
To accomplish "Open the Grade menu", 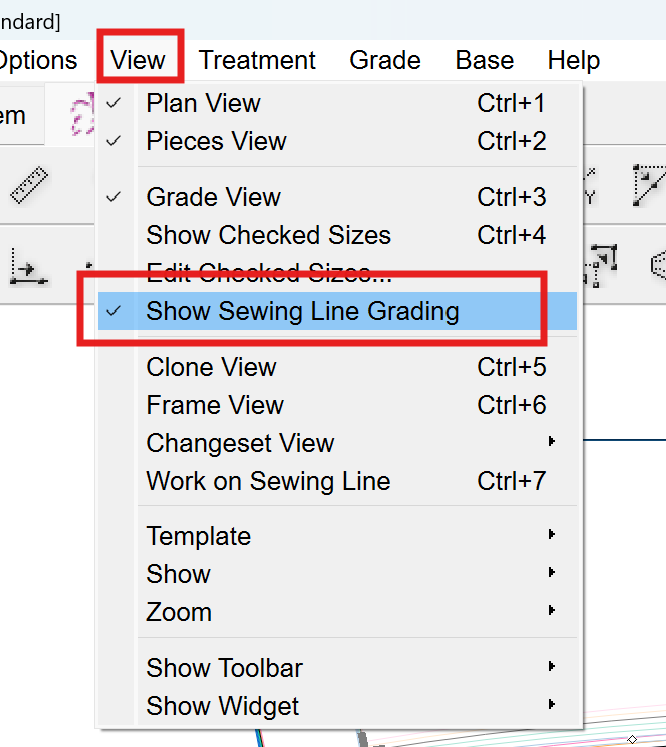I will 384,60.
